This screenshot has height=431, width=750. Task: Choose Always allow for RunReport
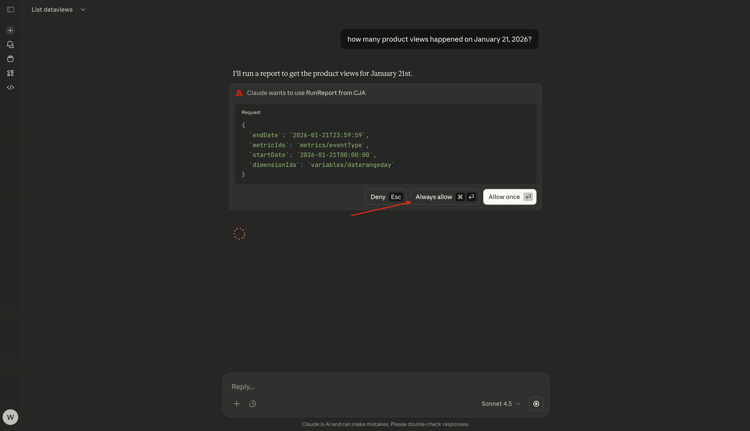[x=445, y=197]
